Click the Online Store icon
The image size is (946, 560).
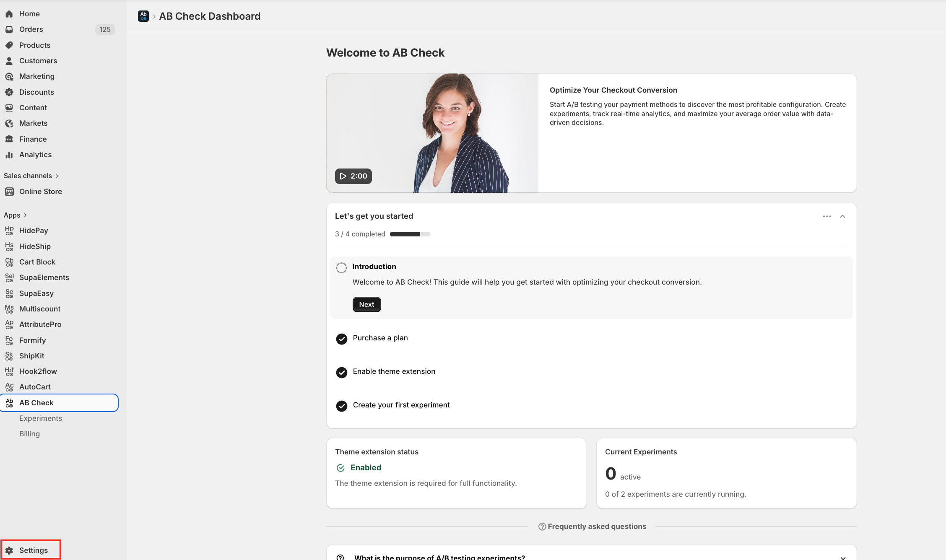click(x=9, y=192)
